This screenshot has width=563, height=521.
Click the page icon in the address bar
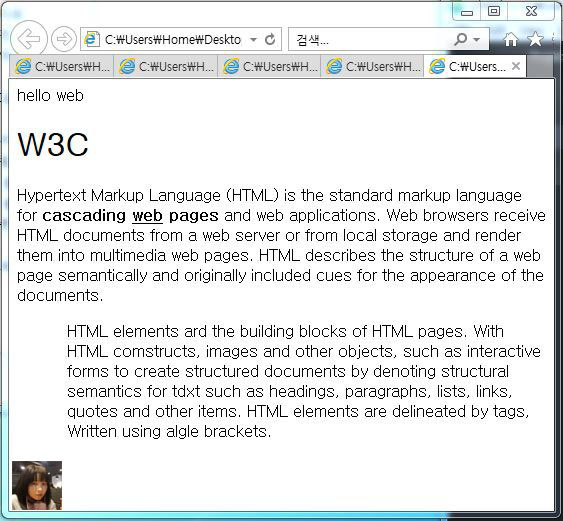pos(92,39)
